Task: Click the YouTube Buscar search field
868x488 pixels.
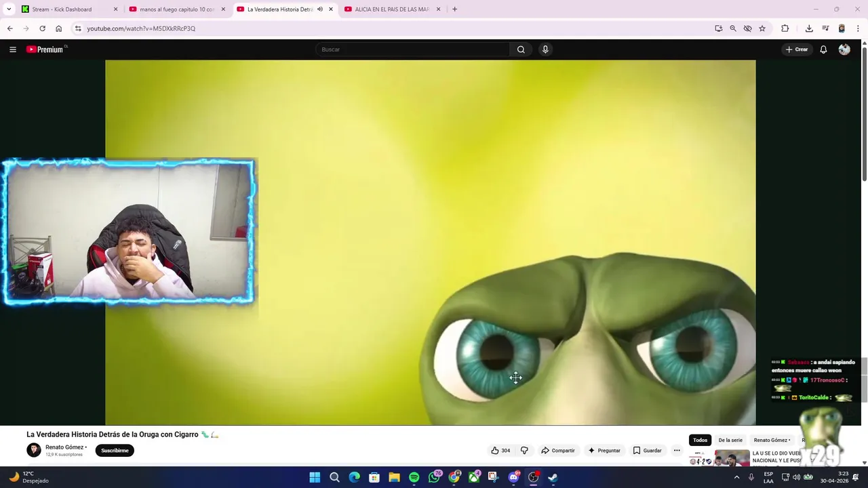Action: click(x=412, y=49)
